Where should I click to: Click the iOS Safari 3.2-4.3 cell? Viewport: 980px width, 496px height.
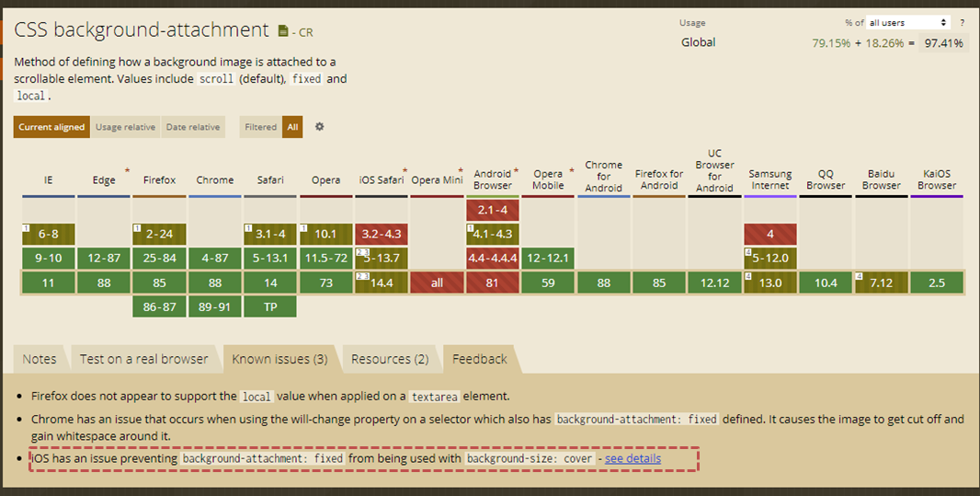(382, 234)
